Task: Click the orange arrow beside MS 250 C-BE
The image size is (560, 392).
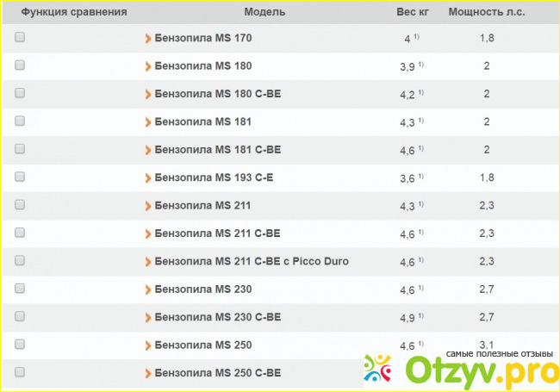Action: click(x=148, y=373)
